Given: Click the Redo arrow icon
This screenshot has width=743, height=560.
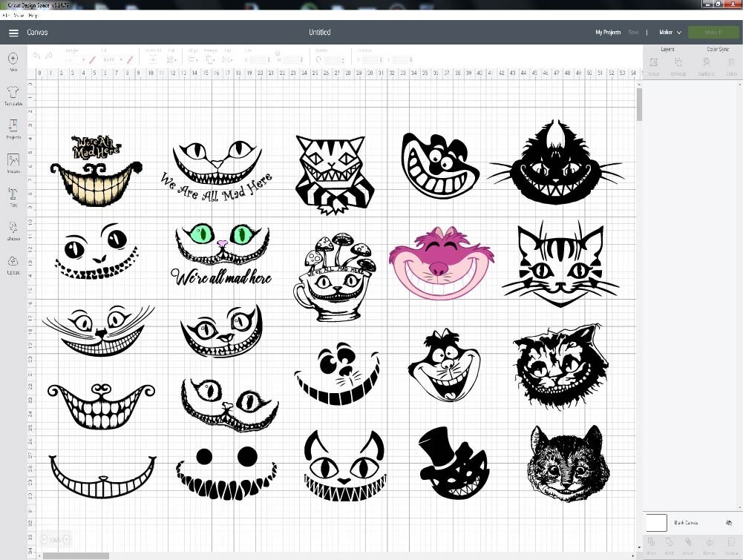Looking at the screenshot, I should [x=48, y=56].
